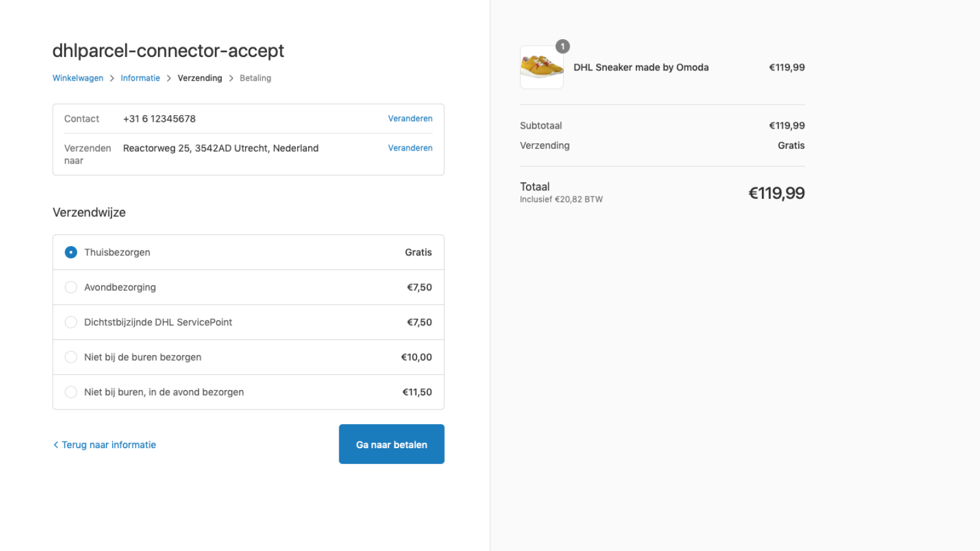Click Terug naar informatie
Viewport: 980px width, 551px height.
tap(108, 444)
